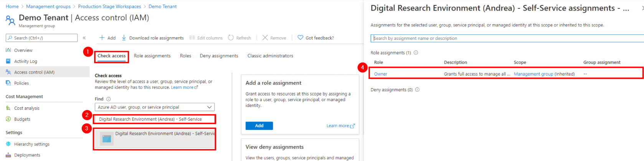Click the Digital Research Environment search field
Viewport: 644px width, 161px height.
[154, 119]
